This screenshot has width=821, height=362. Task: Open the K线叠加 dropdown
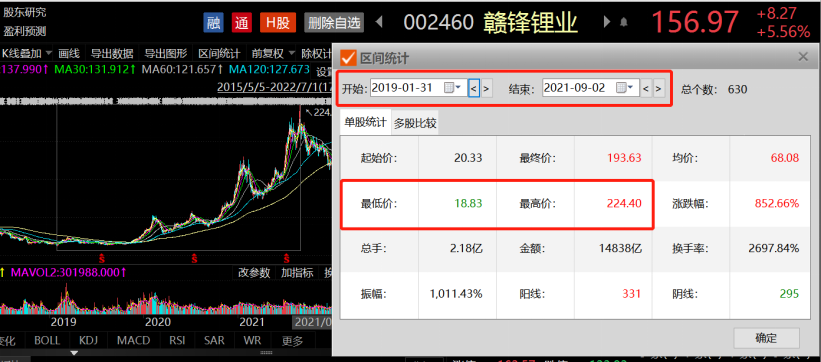[27, 53]
